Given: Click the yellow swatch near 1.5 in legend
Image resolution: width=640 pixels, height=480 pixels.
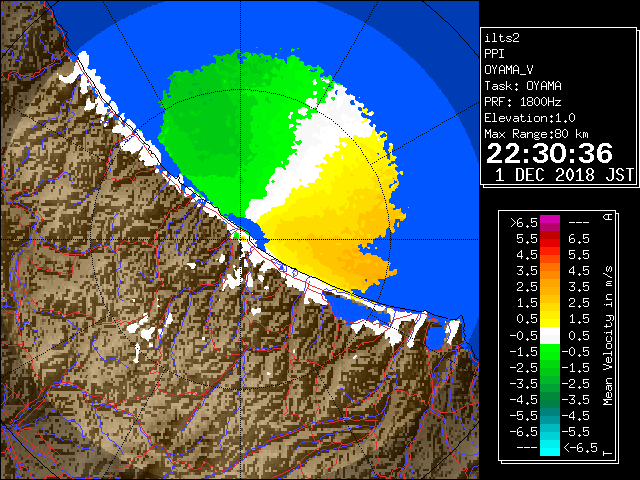Looking at the screenshot, I should [550, 317].
